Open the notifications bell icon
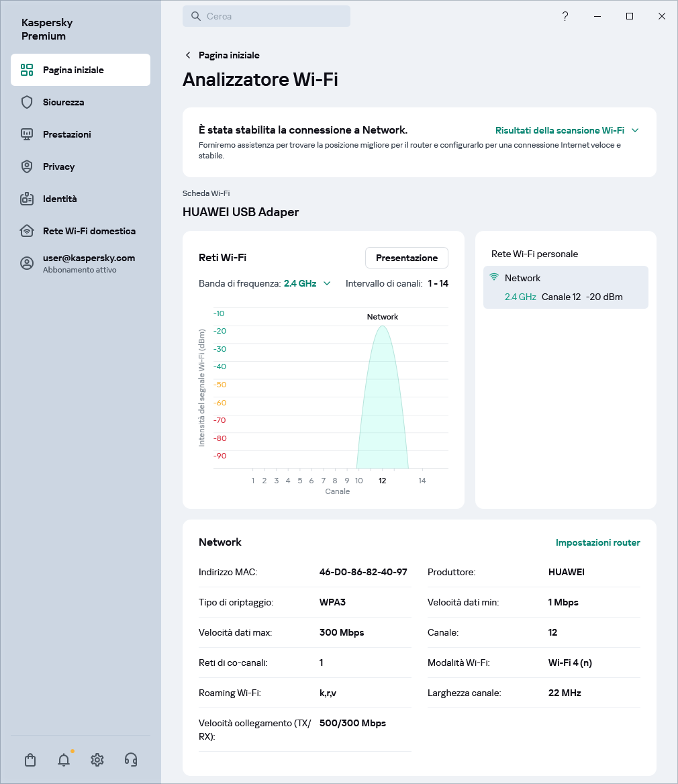Image resolution: width=678 pixels, height=784 pixels. (64, 760)
